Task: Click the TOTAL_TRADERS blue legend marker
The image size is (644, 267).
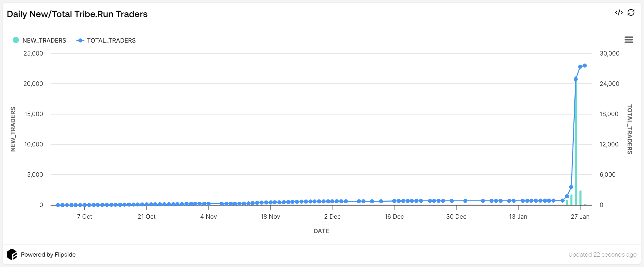Action: pos(80,40)
